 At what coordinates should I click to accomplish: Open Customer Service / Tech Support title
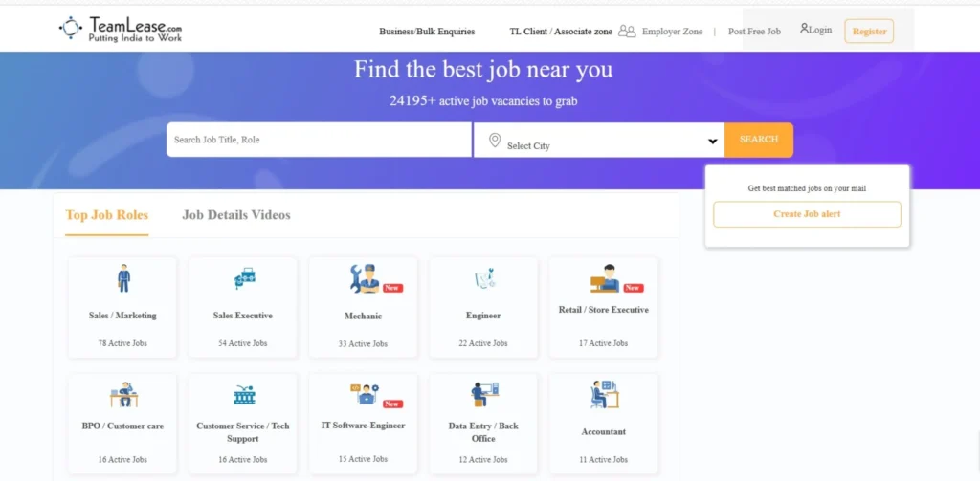tap(243, 432)
